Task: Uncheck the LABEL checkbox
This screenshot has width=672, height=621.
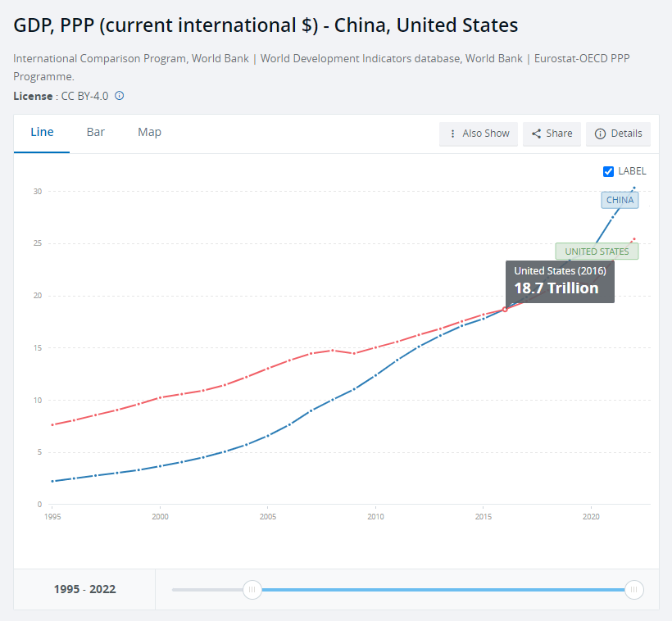Action: pos(608,171)
